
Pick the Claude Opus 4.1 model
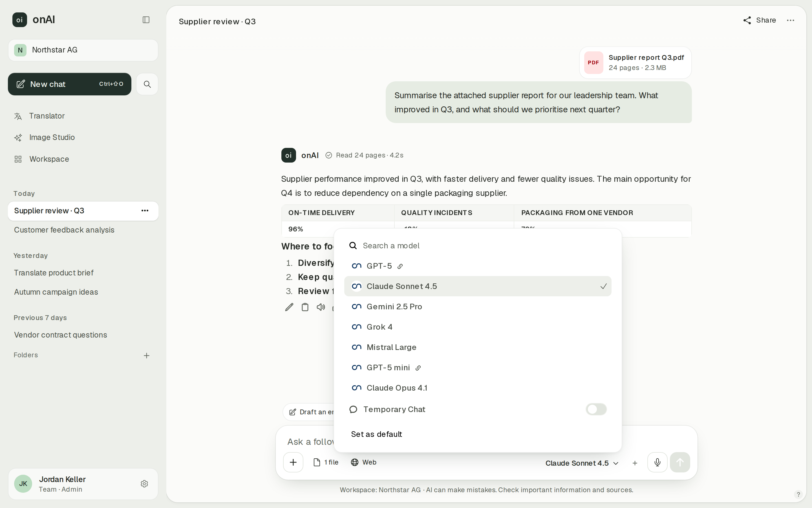pyautogui.click(x=478, y=388)
